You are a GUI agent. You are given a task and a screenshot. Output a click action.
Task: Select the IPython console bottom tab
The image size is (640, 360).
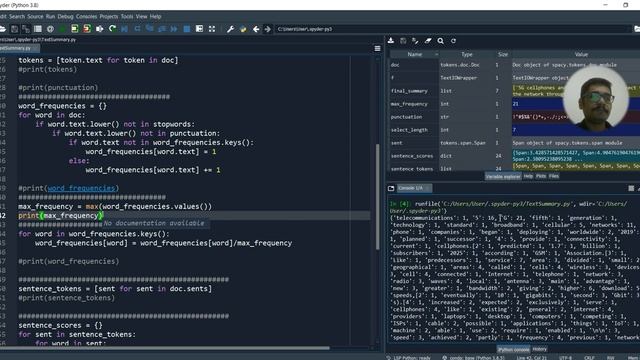pos(513,349)
